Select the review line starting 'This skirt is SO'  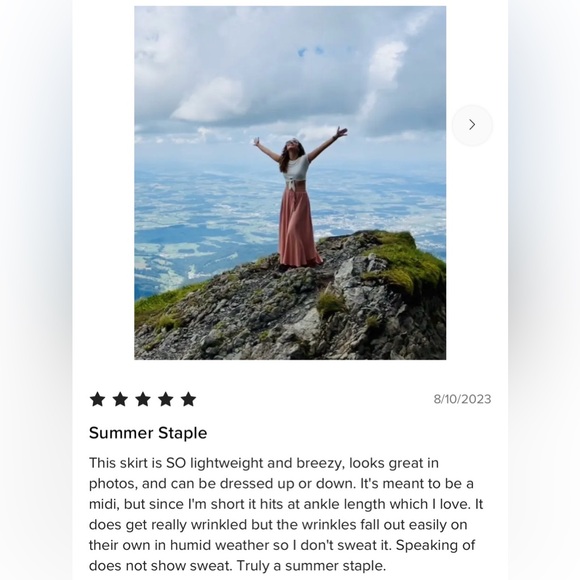264,463
